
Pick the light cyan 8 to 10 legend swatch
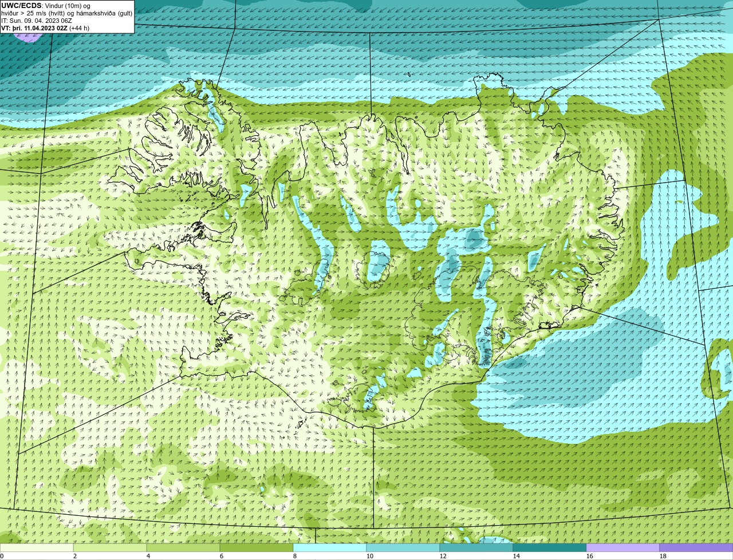(330, 547)
